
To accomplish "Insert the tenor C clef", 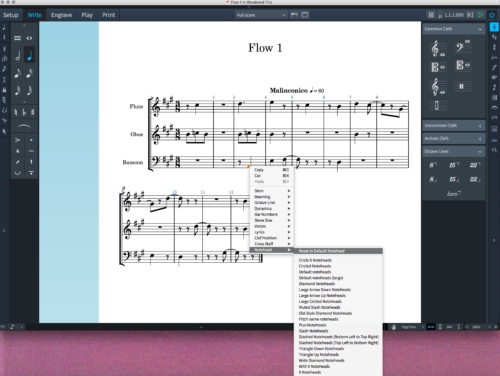I will pos(463,65).
